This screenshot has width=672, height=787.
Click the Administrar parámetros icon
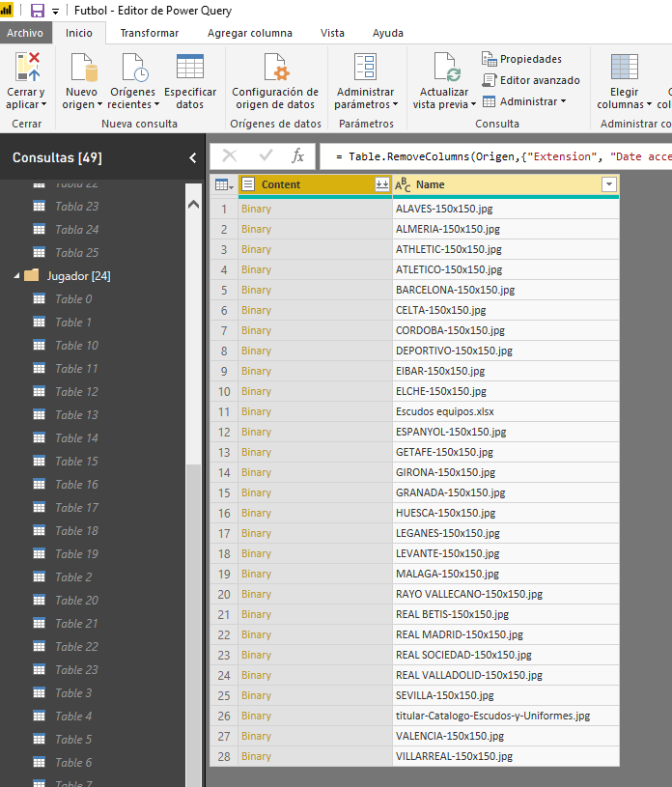pyautogui.click(x=365, y=67)
